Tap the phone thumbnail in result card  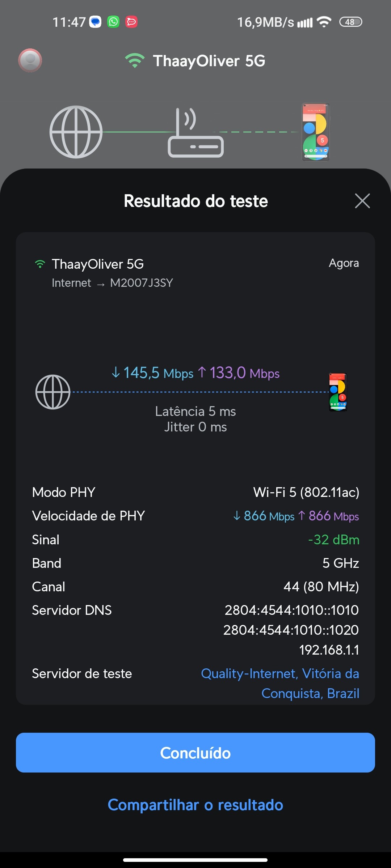[x=338, y=392]
